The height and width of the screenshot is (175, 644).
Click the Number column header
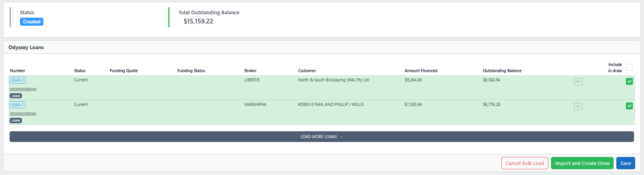(x=17, y=71)
